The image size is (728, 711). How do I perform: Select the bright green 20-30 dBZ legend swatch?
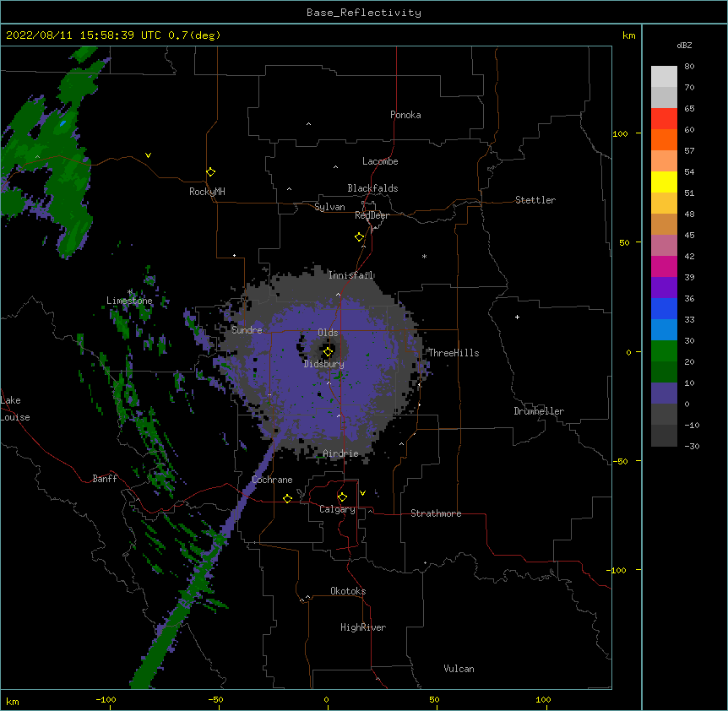click(x=664, y=351)
